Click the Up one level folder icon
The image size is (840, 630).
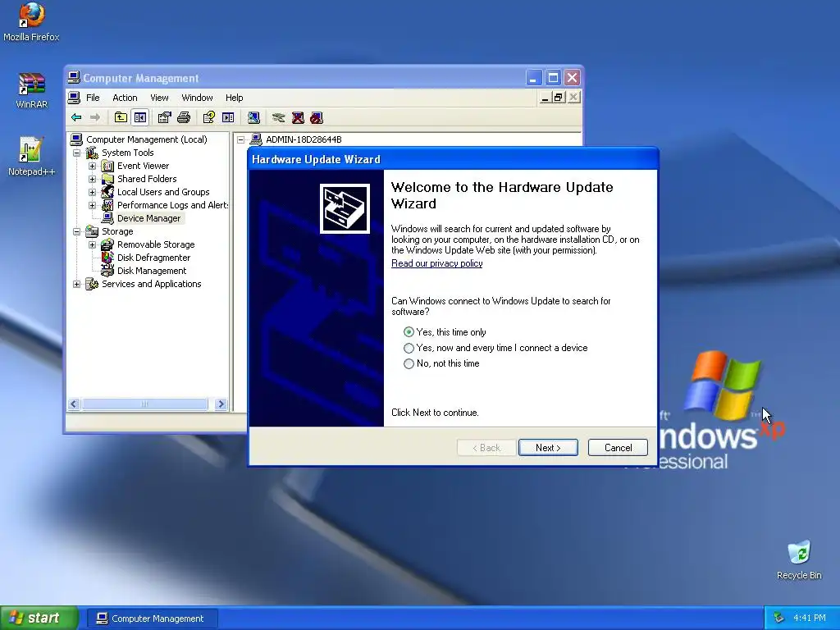coord(121,117)
